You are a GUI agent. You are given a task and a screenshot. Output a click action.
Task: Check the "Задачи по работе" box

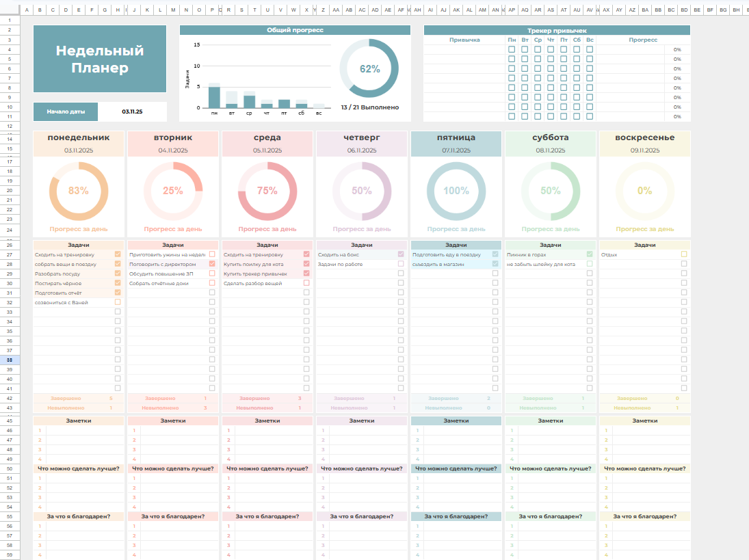401,264
